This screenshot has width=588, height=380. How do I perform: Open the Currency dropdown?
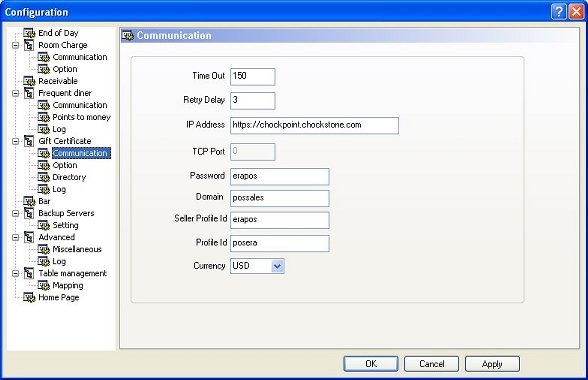coord(277,266)
